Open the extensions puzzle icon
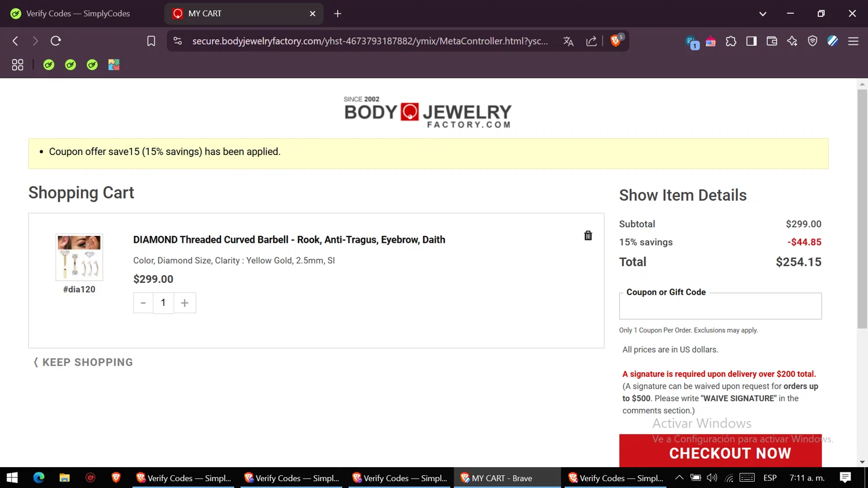The image size is (868, 488). coord(731,41)
